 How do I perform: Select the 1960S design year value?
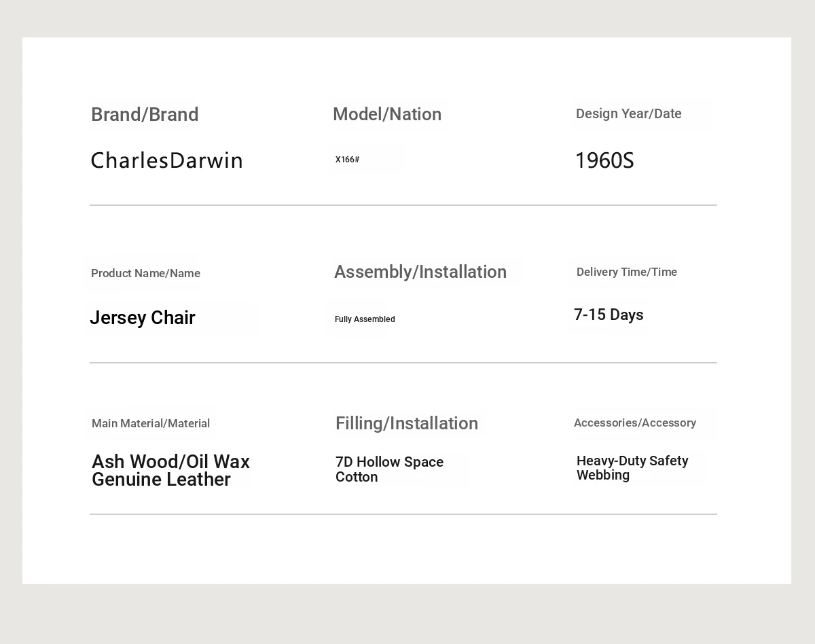604,161
